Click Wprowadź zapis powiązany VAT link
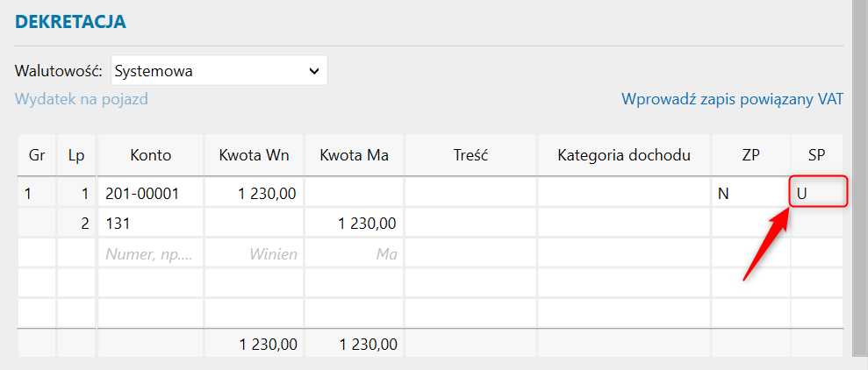This screenshot has height=370, width=868. (732, 99)
